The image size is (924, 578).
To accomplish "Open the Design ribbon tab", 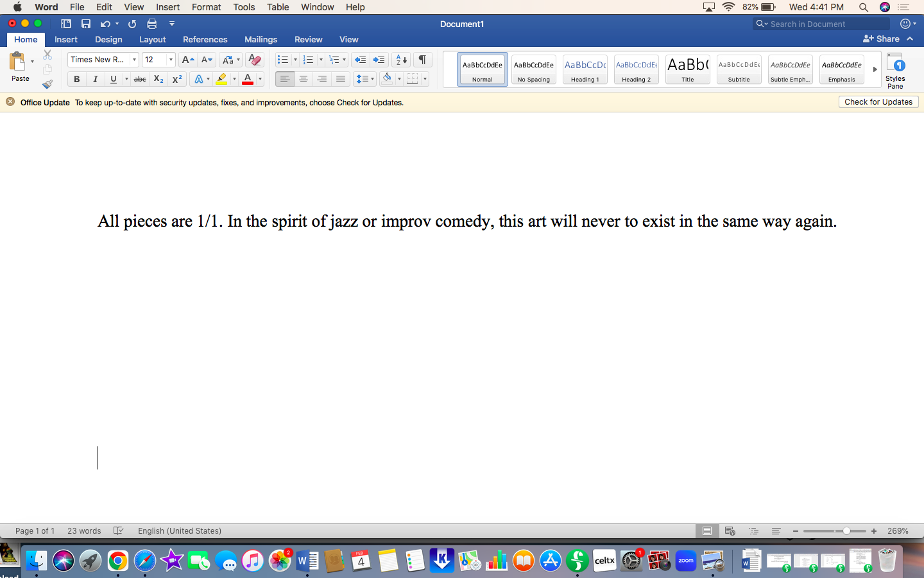I will coord(108,39).
